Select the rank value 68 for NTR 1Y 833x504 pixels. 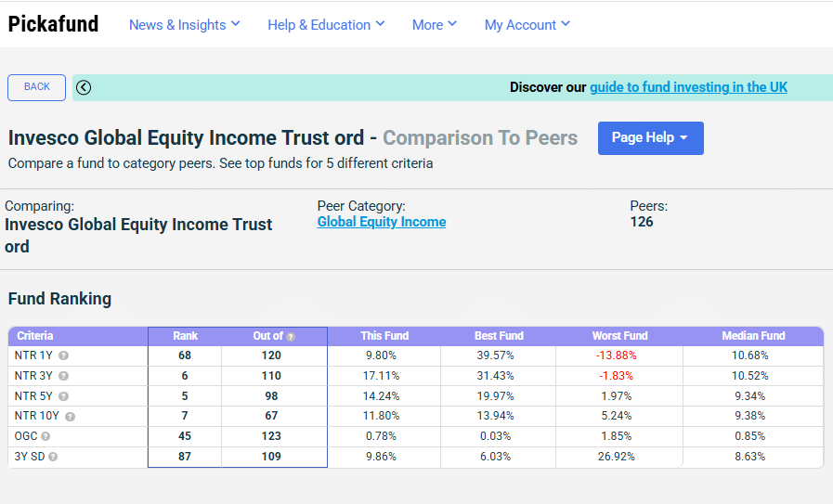(x=185, y=355)
